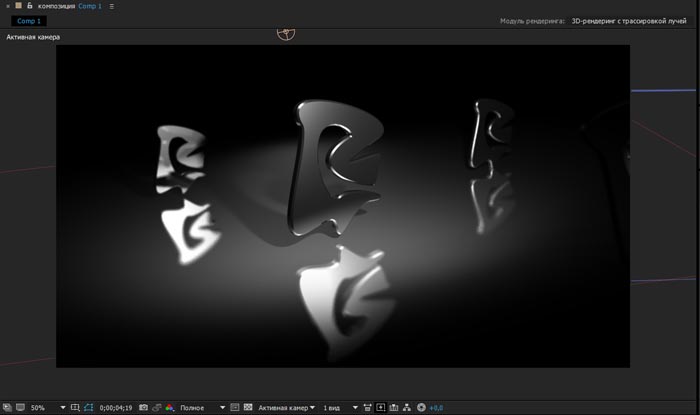Viewport: 700px width, 415px height.
Task: Click the always preview this view icon
Action: pos(7,407)
